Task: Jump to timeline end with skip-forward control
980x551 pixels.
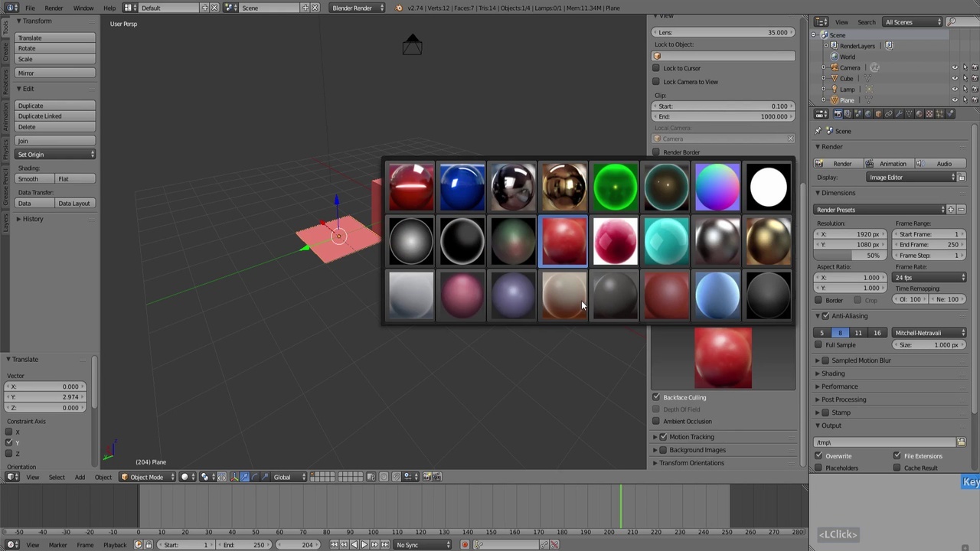Action: 385,544
